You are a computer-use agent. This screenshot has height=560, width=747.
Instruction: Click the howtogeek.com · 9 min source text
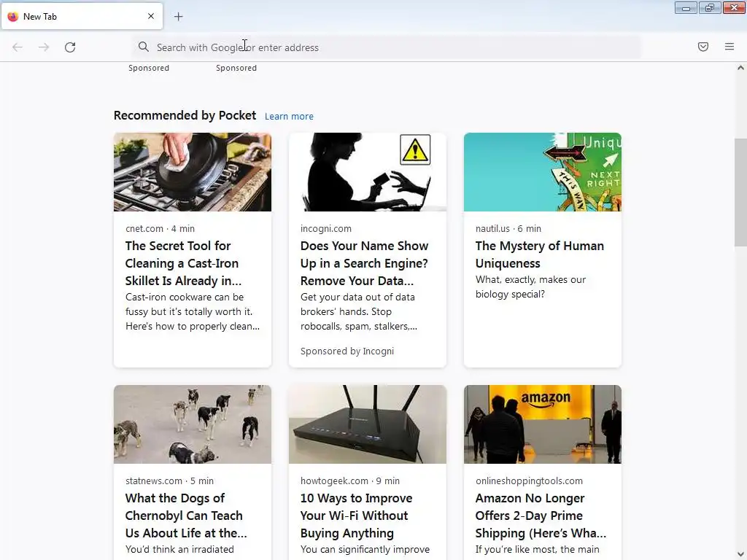tap(350, 481)
